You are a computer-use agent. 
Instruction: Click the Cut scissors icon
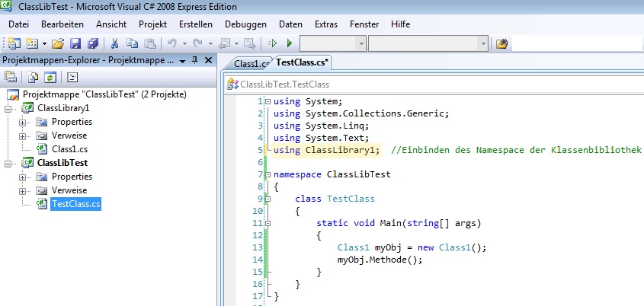click(x=114, y=43)
